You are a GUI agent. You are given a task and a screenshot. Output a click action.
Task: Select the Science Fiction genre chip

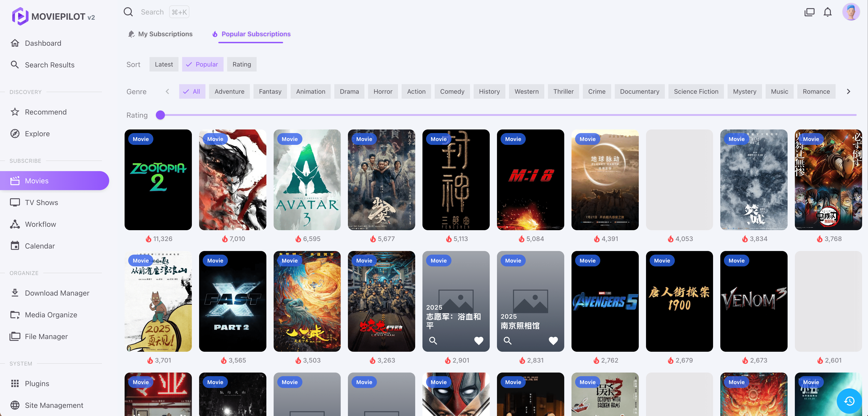pos(696,91)
